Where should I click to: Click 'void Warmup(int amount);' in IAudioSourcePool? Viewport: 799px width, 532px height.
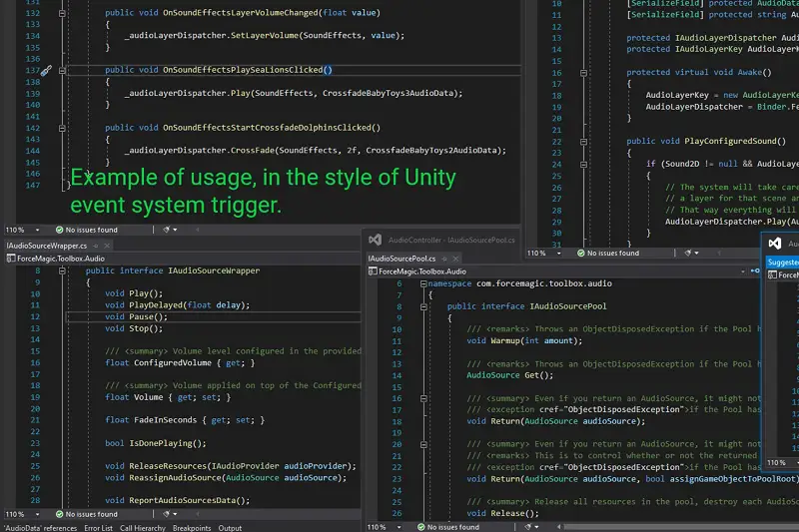click(x=524, y=340)
